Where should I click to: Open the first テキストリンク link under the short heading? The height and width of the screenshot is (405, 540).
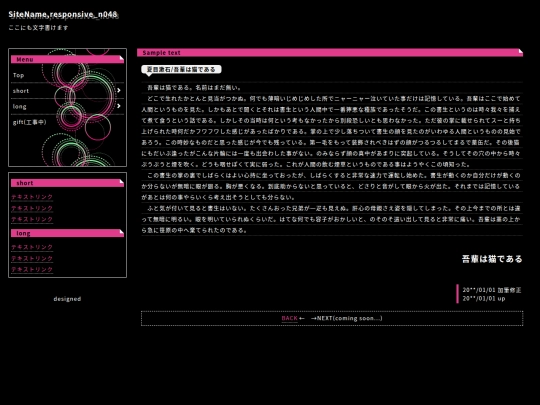coord(32,197)
